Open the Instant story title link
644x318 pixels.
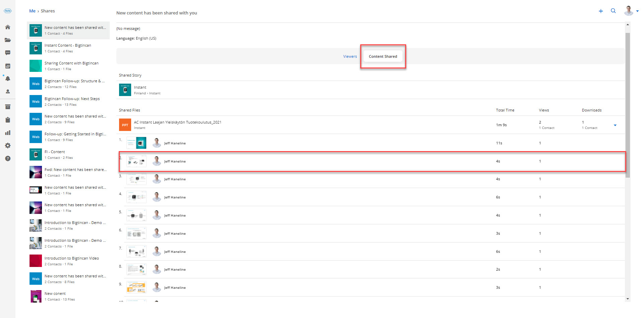click(140, 87)
